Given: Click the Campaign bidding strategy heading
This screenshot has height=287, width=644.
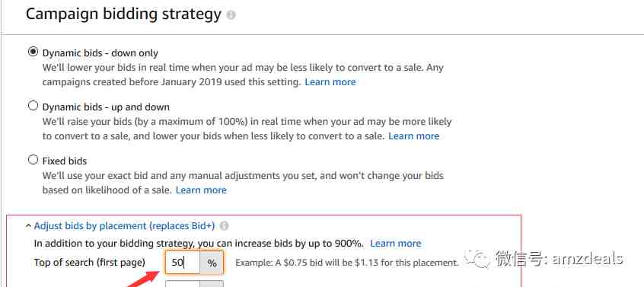Looking at the screenshot, I should pyautogui.click(x=123, y=14).
